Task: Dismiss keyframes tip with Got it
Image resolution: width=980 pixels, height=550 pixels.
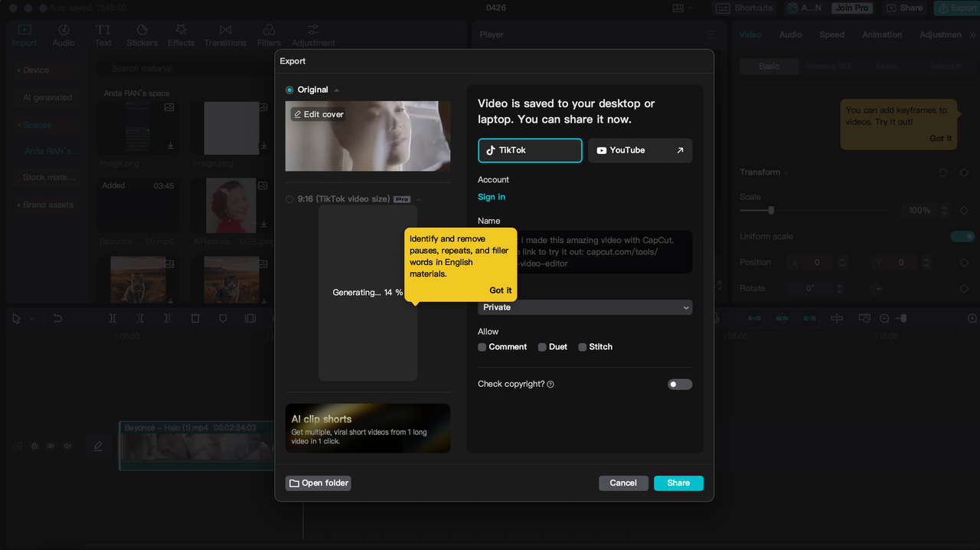Action: (941, 139)
